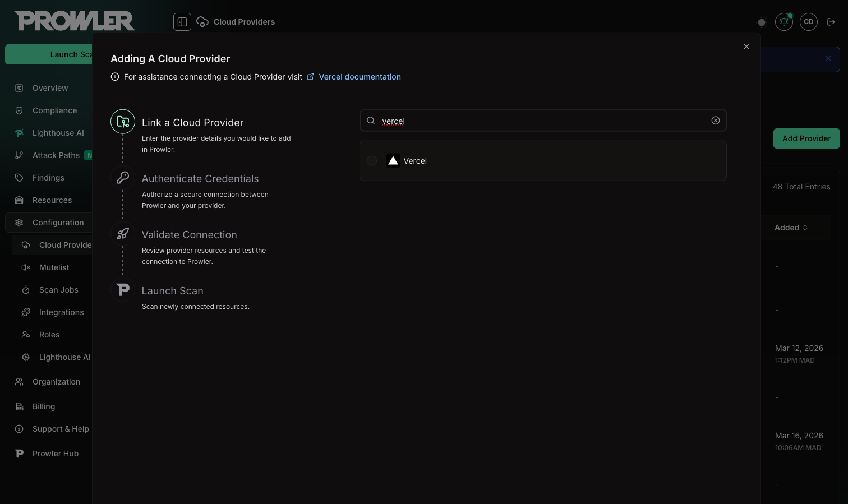This screenshot has height=504, width=848.
Task: Select Cloud Providers sidebar sub-item
Action: tap(52, 245)
